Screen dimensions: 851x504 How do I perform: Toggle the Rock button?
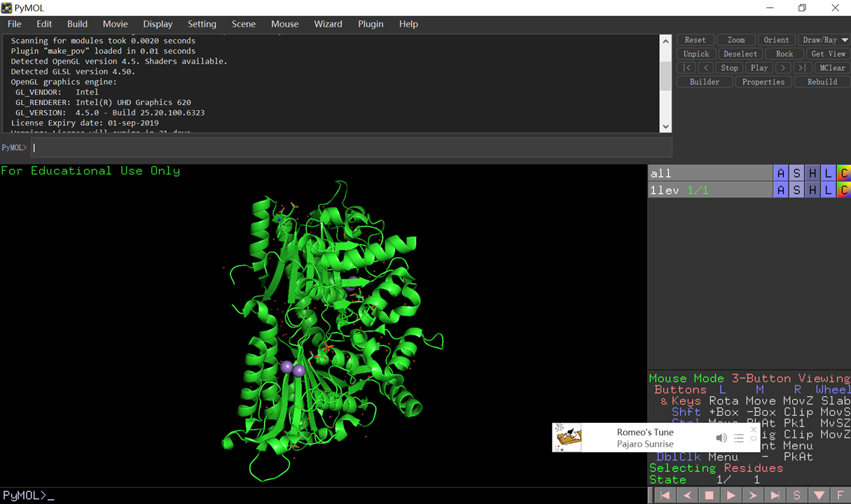[x=784, y=54]
